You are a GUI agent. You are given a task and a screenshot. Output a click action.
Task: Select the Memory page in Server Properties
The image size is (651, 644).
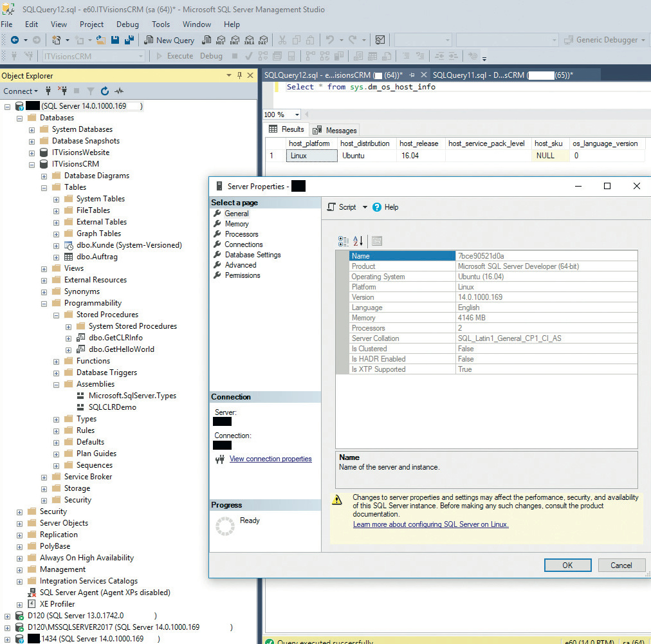point(236,224)
